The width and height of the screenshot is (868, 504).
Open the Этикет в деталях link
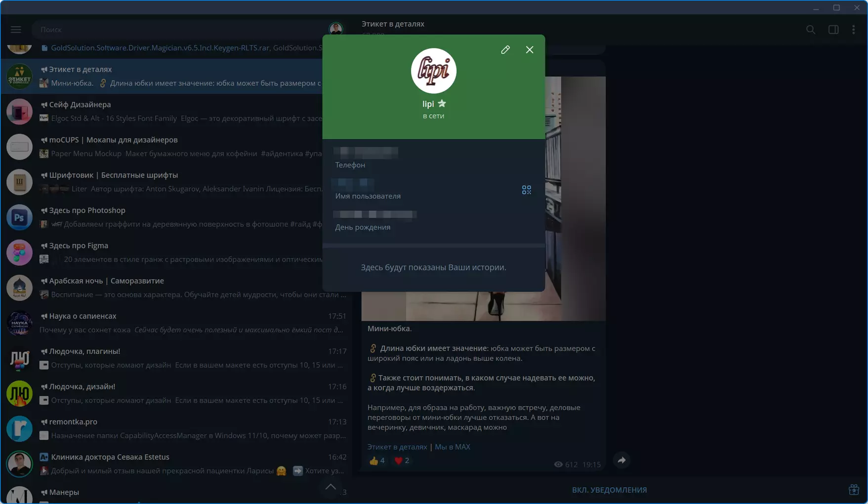397,447
